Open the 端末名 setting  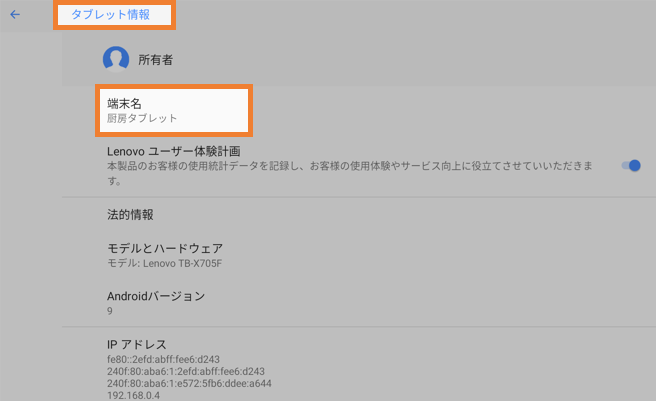(174, 111)
